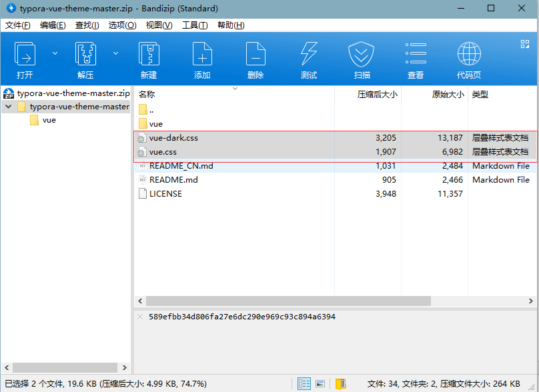Viewport: 539px width, 392px height.
Task: Click the selection summary in status bar
Action: coord(105,384)
